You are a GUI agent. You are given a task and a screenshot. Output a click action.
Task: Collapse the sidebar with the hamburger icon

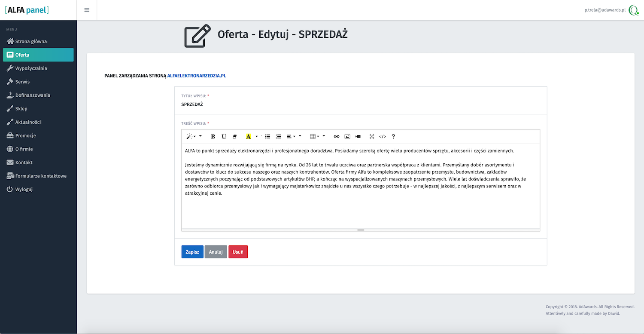click(87, 10)
